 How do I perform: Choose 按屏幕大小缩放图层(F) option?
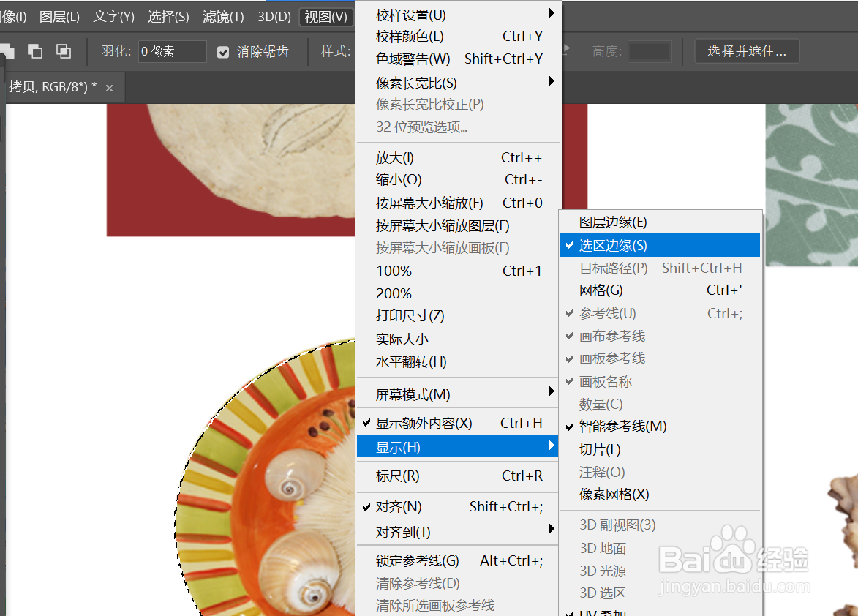pyautogui.click(x=458, y=225)
